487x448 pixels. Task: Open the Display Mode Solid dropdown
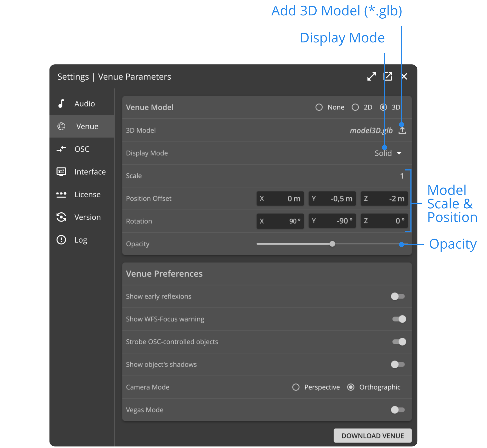388,153
